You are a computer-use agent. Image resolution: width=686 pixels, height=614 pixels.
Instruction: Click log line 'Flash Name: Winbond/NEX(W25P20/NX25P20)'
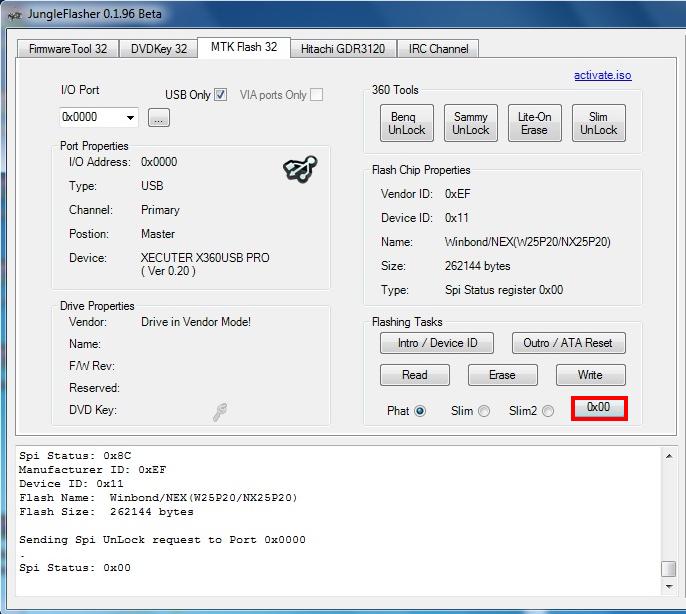click(x=158, y=498)
